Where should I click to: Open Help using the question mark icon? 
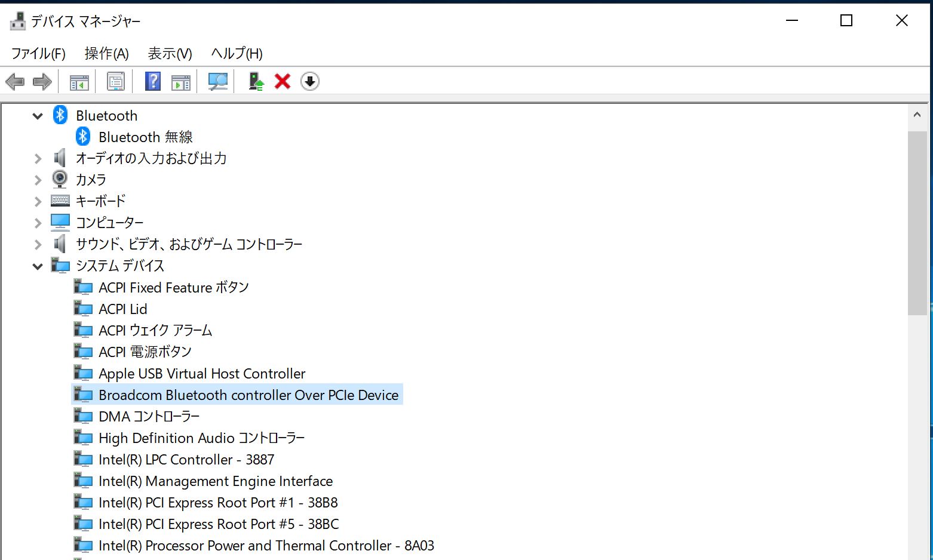153,81
